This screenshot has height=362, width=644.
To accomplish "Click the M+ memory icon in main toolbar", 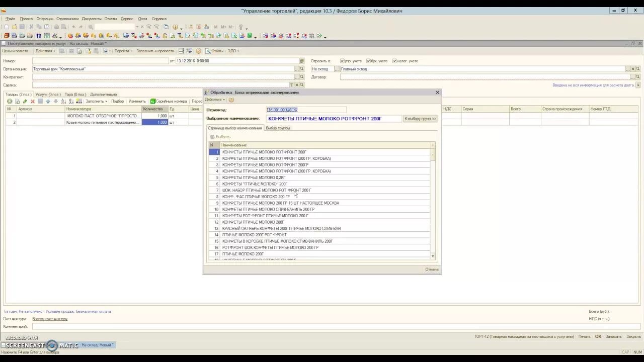I will click(223, 27).
